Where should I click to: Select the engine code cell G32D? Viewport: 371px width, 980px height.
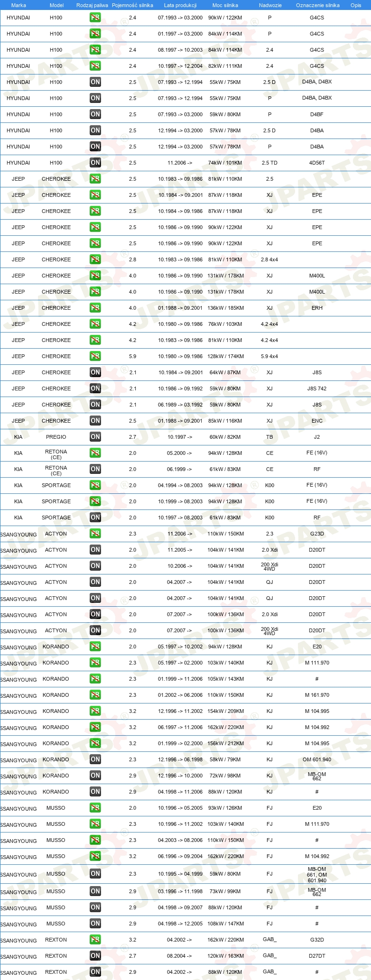pyautogui.click(x=317, y=940)
